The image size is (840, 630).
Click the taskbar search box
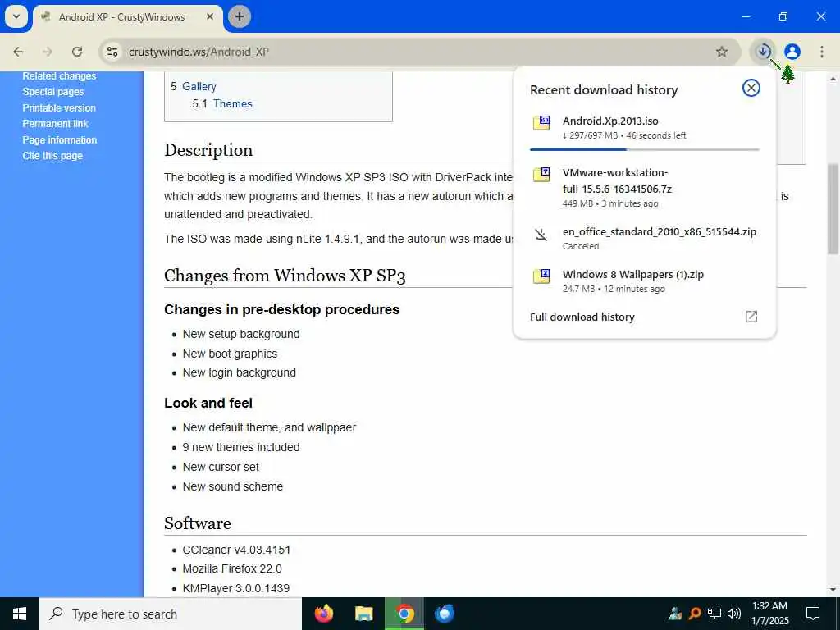(171, 614)
